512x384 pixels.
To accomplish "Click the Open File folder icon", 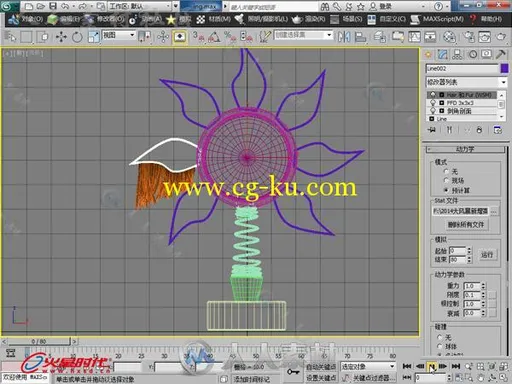I will point(40,6).
